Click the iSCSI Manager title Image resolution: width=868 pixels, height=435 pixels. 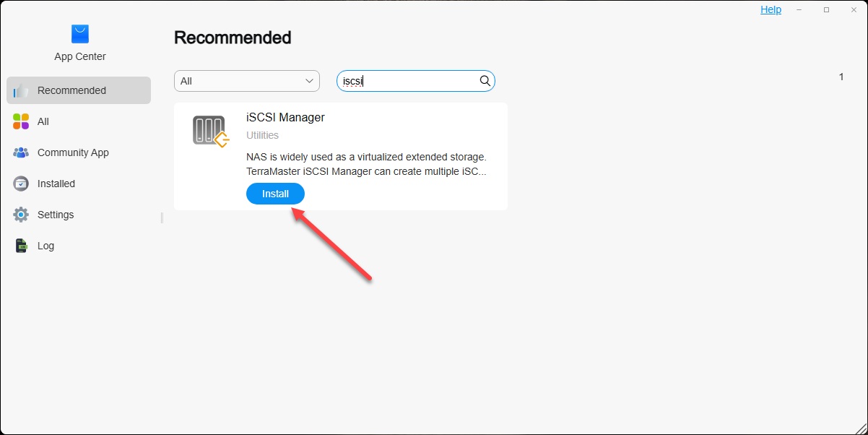[x=285, y=117]
